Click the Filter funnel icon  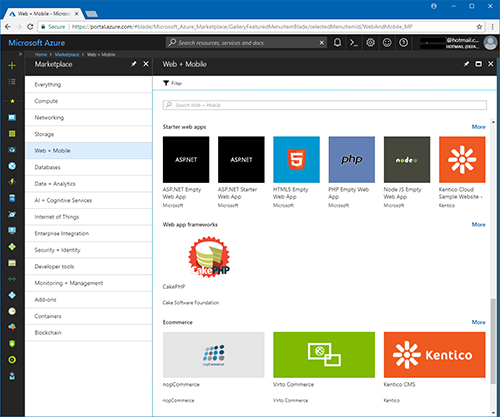(166, 83)
